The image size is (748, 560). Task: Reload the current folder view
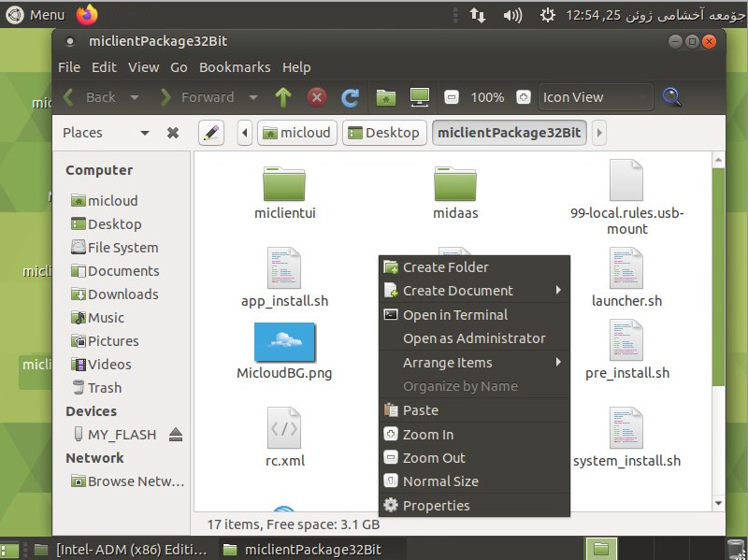click(351, 97)
